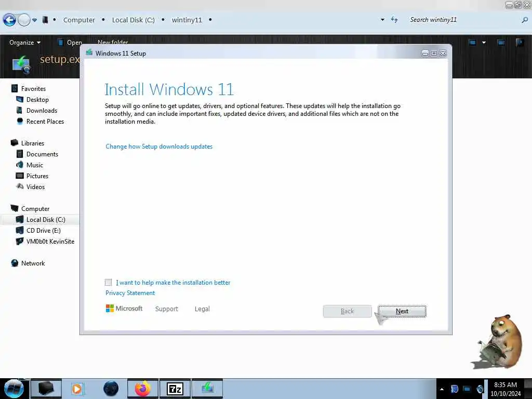This screenshot has height=399, width=532.
Task: Select Favorites in navigation pane
Action: (33, 88)
